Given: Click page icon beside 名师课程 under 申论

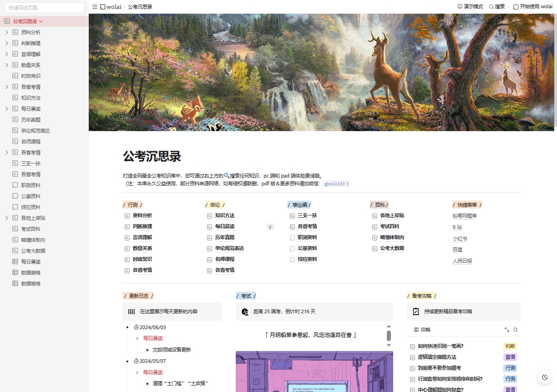Looking at the screenshot, I should [210, 260].
